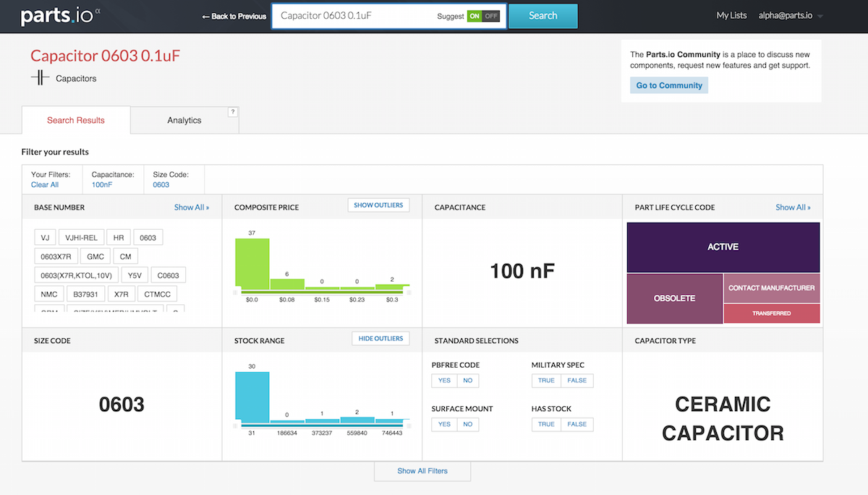The height and width of the screenshot is (495, 868).
Task: Click the tallest Composite Price bar labeled 37
Action: point(252,263)
